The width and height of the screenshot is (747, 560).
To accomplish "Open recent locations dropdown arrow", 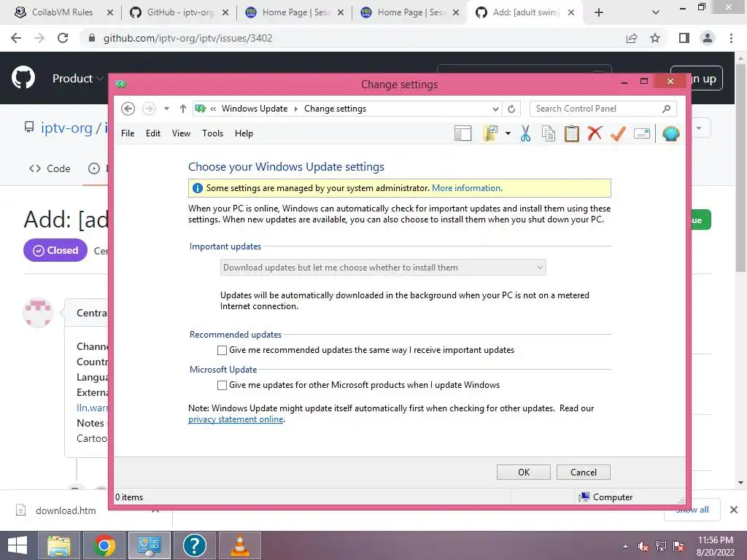I will [x=166, y=109].
